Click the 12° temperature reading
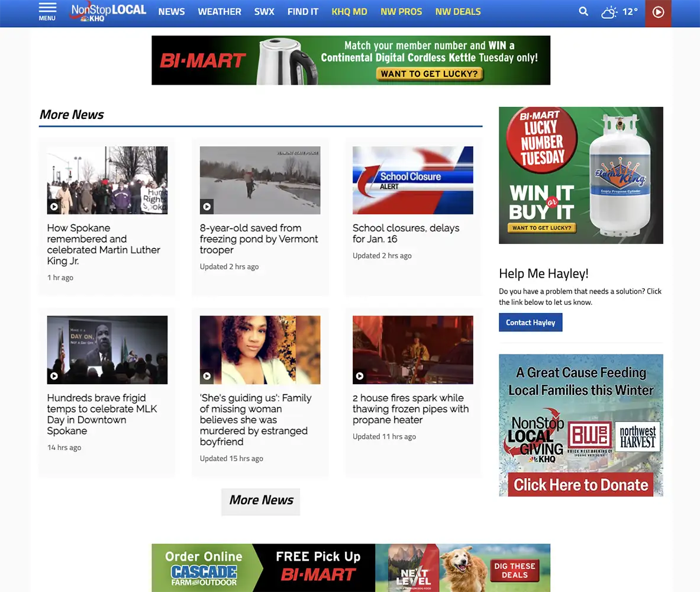This screenshot has width=700, height=592. pos(630,12)
